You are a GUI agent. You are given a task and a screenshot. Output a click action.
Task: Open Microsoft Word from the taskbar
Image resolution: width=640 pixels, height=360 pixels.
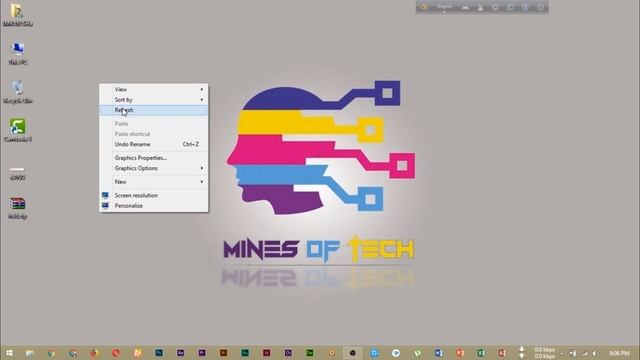[x=438, y=353]
